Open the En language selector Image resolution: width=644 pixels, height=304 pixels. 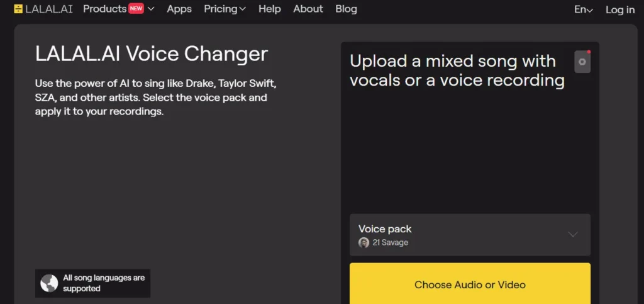pos(583,9)
